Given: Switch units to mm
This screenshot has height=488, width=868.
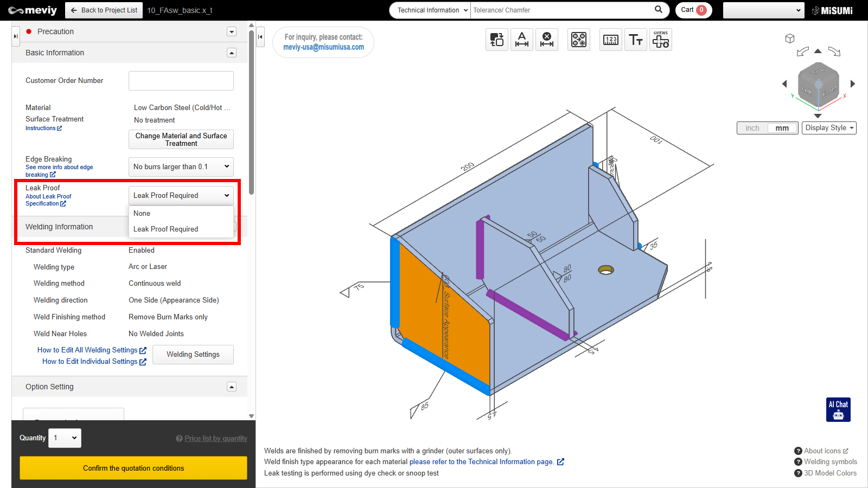Looking at the screenshot, I should coord(782,128).
